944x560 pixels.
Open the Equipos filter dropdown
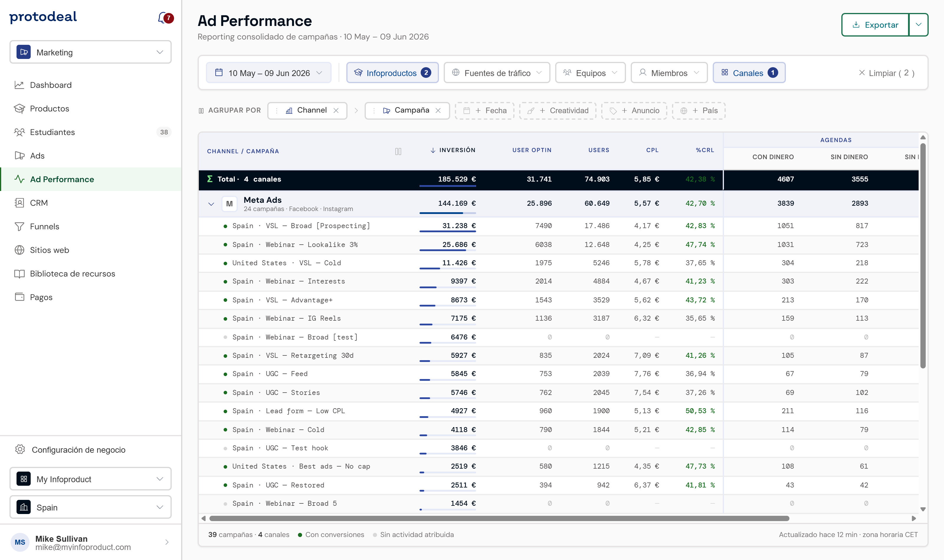(x=590, y=73)
